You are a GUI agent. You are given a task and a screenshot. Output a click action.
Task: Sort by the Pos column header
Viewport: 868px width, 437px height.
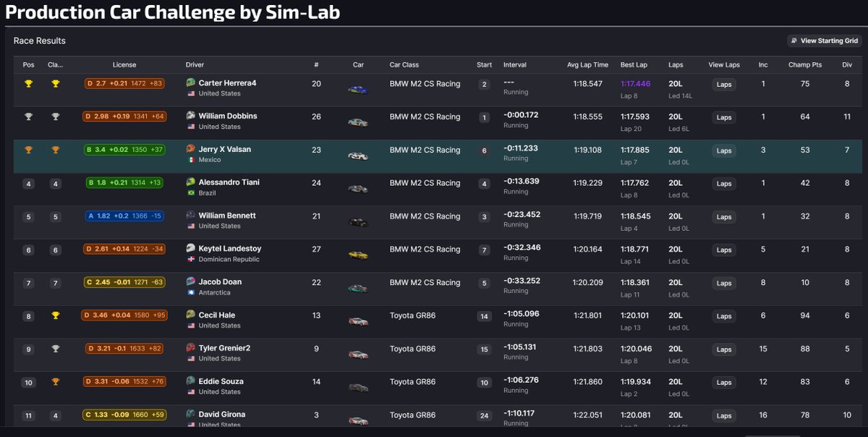click(x=28, y=64)
